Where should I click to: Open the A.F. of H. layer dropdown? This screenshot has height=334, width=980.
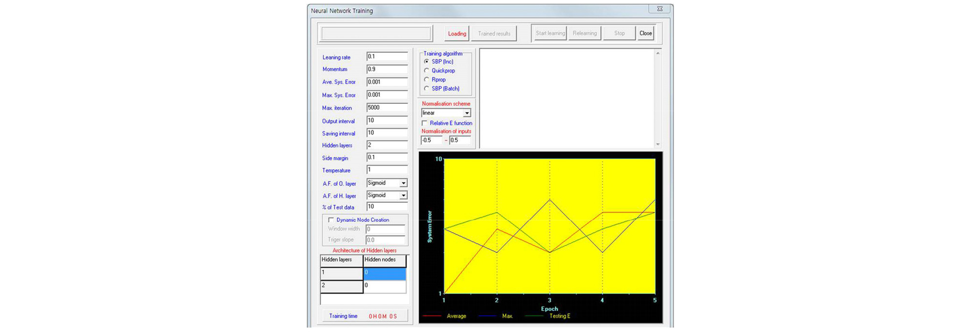point(403,196)
